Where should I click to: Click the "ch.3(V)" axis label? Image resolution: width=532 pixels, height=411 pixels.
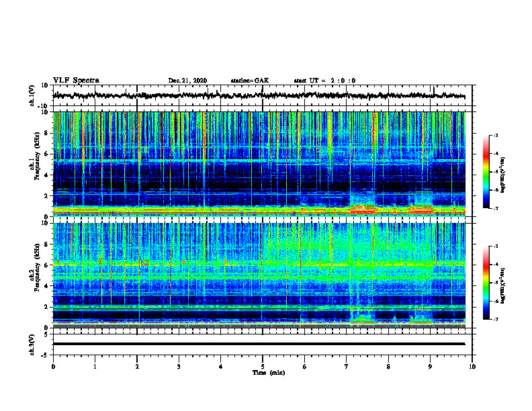32,345
